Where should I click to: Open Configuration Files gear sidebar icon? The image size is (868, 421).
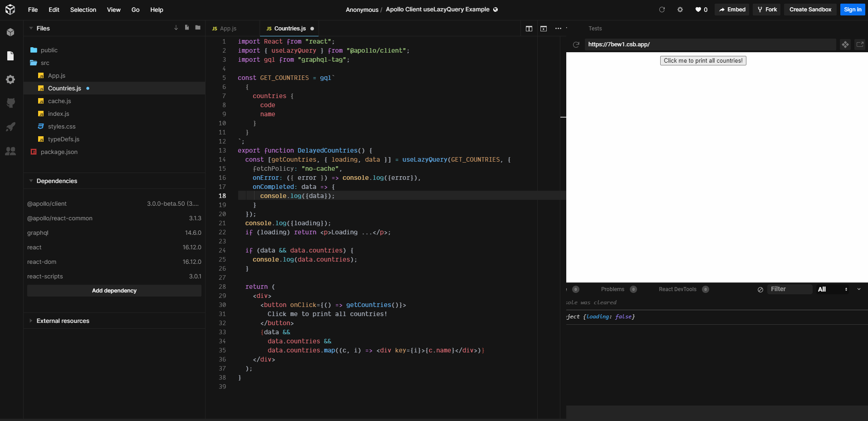[x=10, y=79]
